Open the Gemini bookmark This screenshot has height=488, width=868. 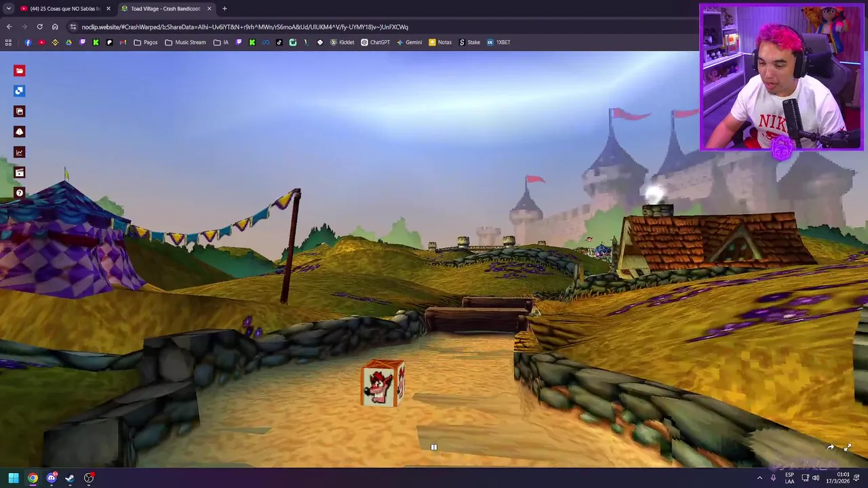pos(409,42)
